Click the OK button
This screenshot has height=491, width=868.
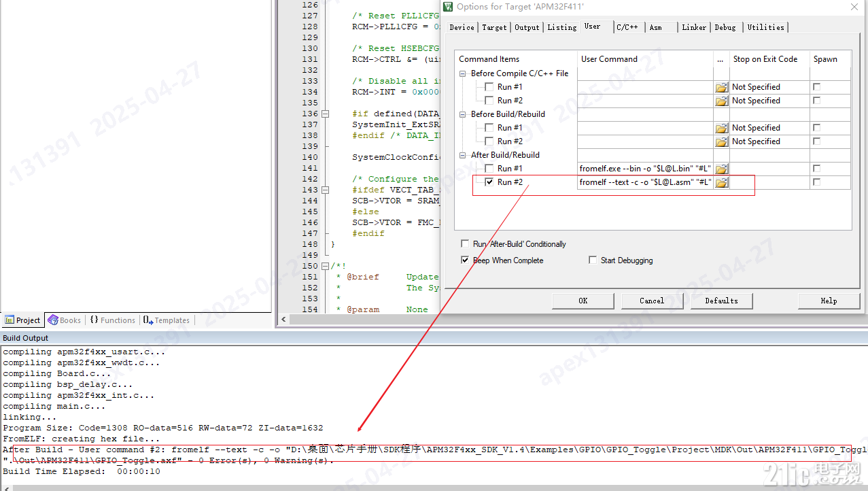point(583,301)
